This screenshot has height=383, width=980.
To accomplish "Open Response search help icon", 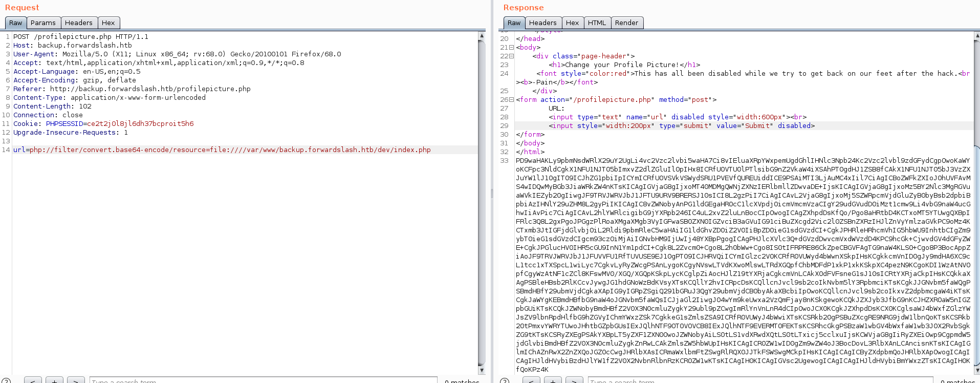I will [x=505, y=381].
